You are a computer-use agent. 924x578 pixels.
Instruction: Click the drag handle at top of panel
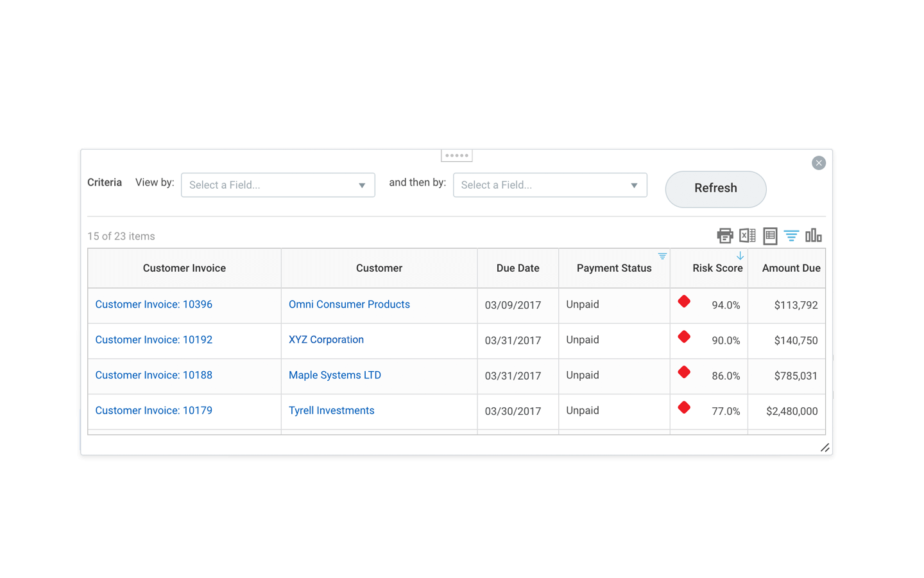pyautogui.click(x=457, y=155)
